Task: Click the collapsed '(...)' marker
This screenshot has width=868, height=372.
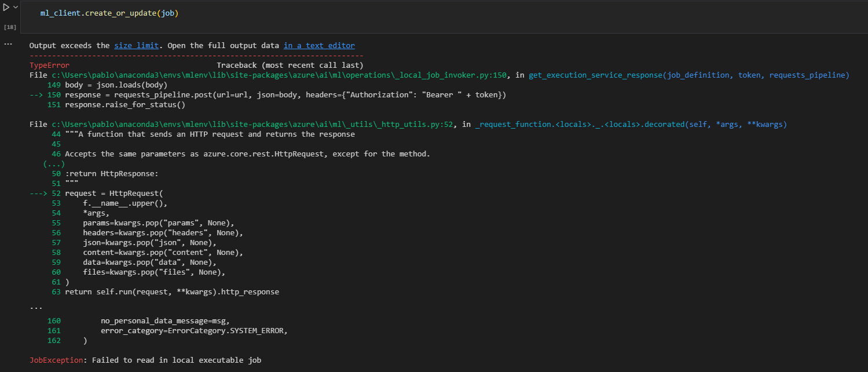Action: click(54, 164)
